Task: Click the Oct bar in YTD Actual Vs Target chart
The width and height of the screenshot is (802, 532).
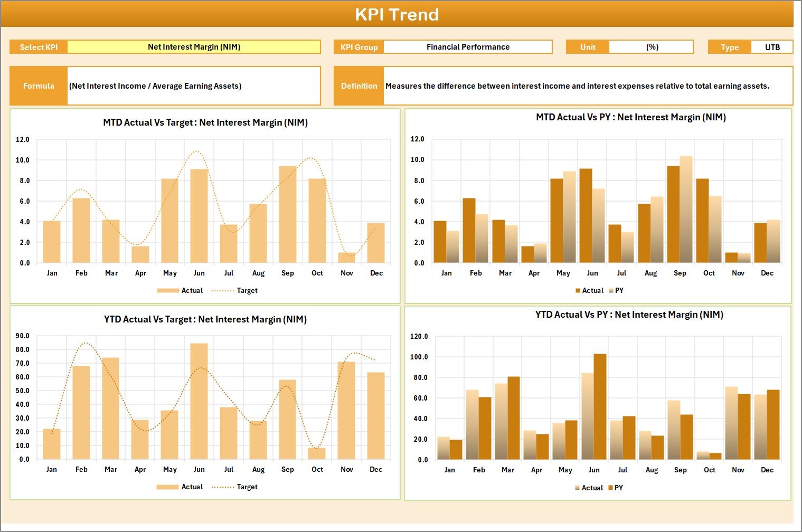Action: 317,453
